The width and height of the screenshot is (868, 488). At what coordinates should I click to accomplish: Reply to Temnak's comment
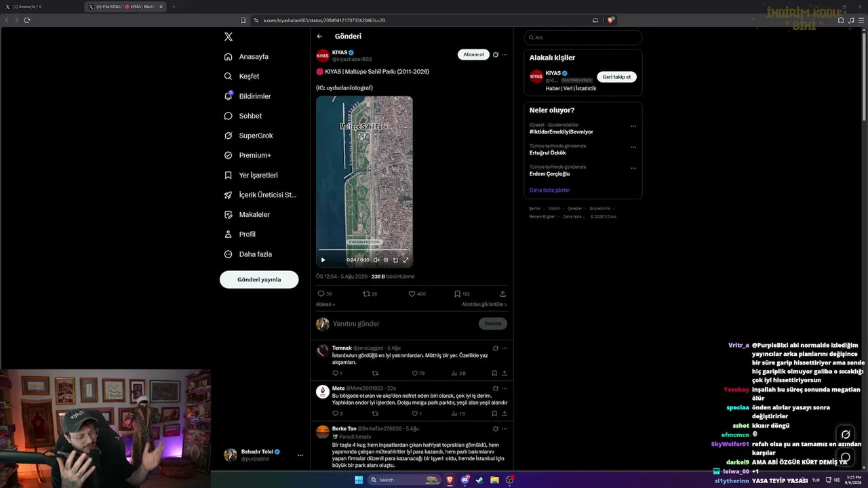[x=335, y=373]
